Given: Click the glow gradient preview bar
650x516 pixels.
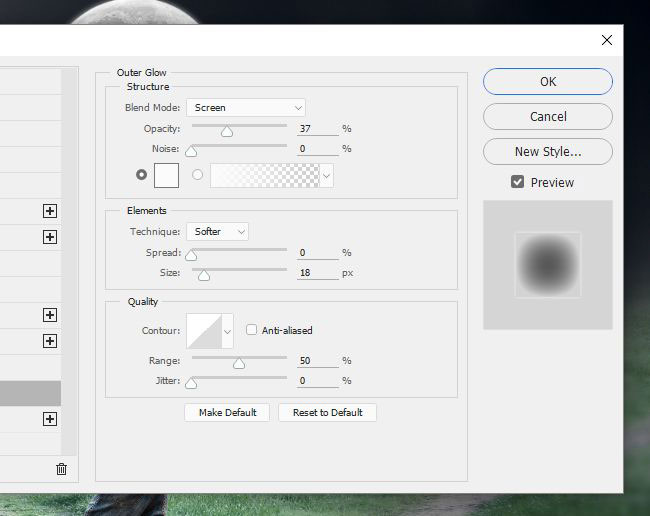Looking at the screenshot, I should tap(265, 176).
